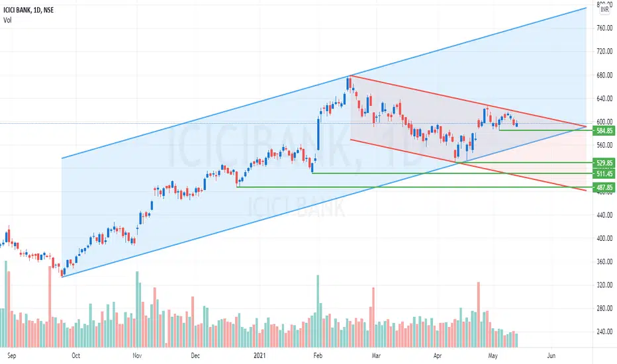Click the Feb label on time axis

point(318,356)
